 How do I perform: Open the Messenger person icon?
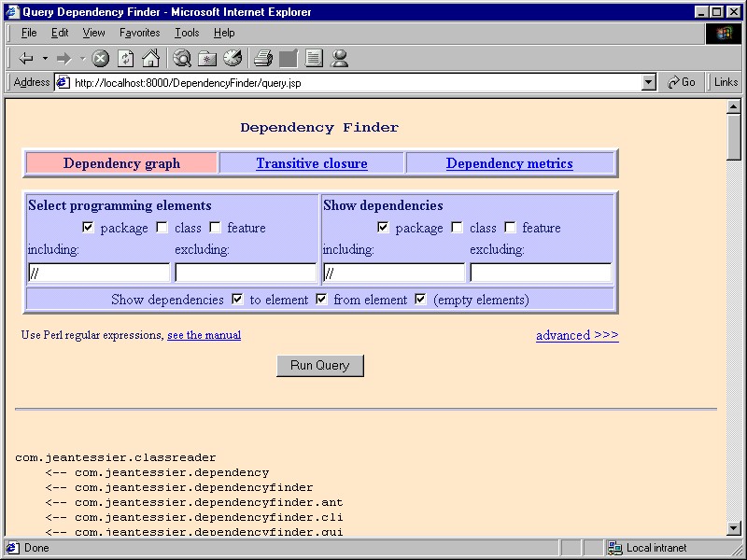[339, 59]
